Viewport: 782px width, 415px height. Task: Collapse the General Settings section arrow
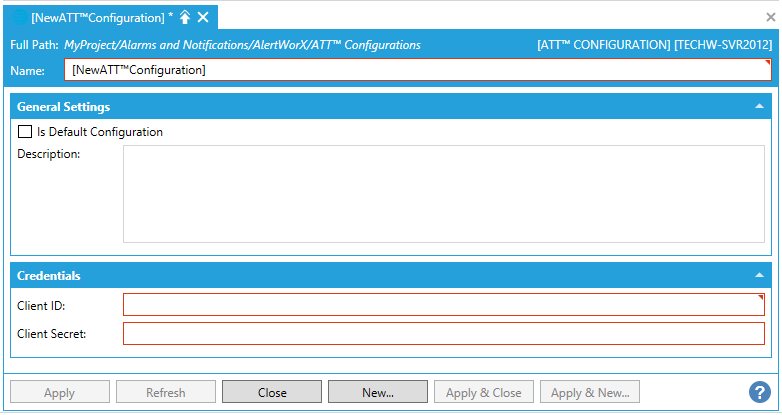pyautogui.click(x=759, y=106)
